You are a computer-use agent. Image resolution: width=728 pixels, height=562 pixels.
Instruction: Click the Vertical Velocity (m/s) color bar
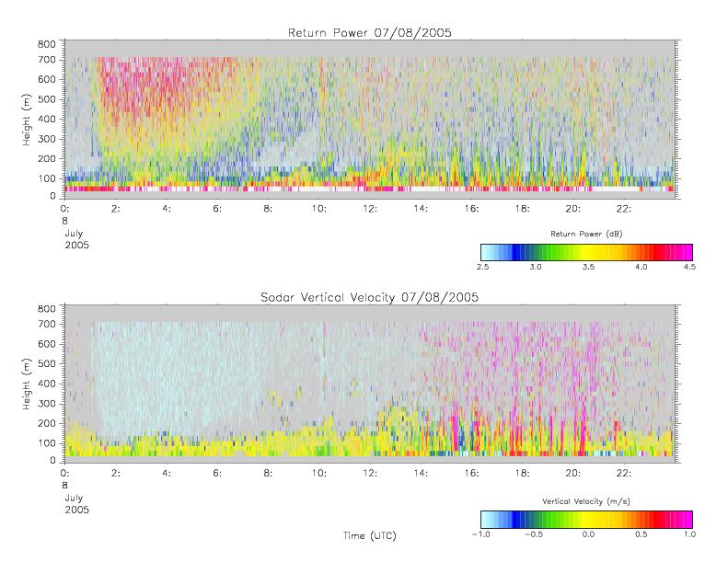586,520
